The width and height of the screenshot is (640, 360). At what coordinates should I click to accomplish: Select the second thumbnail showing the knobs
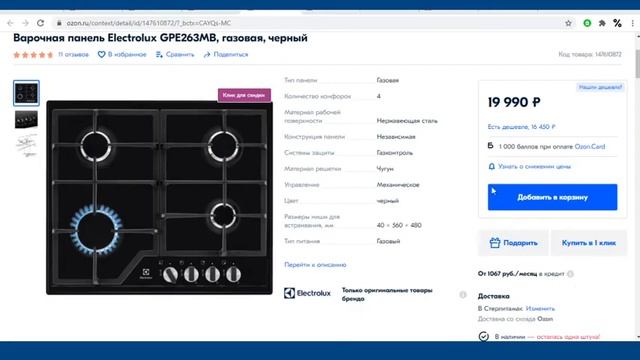click(27, 119)
